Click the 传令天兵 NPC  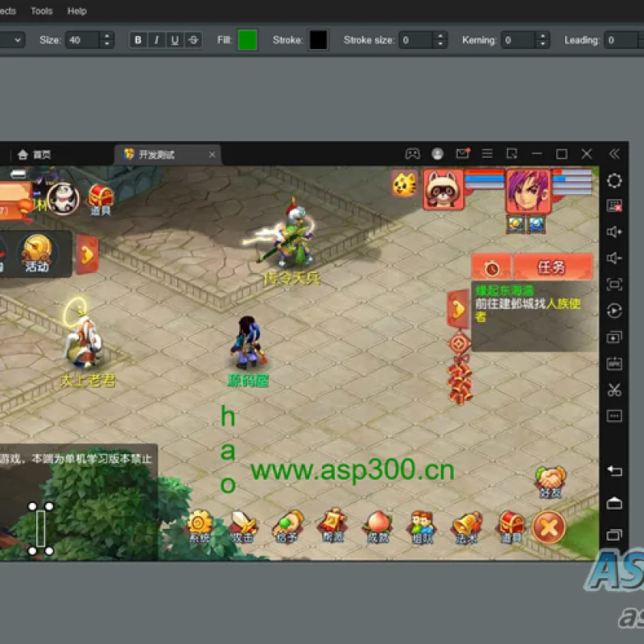pos(292,238)
